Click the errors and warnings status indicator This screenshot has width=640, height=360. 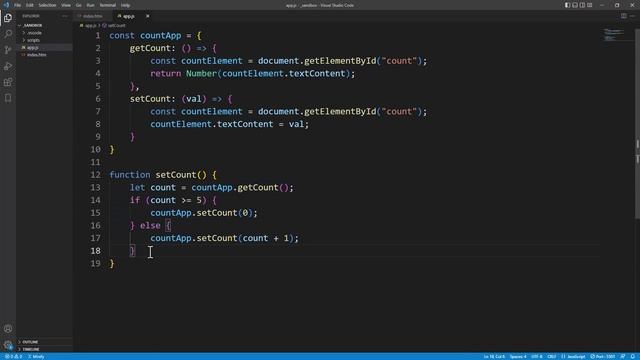pos(13,356)
